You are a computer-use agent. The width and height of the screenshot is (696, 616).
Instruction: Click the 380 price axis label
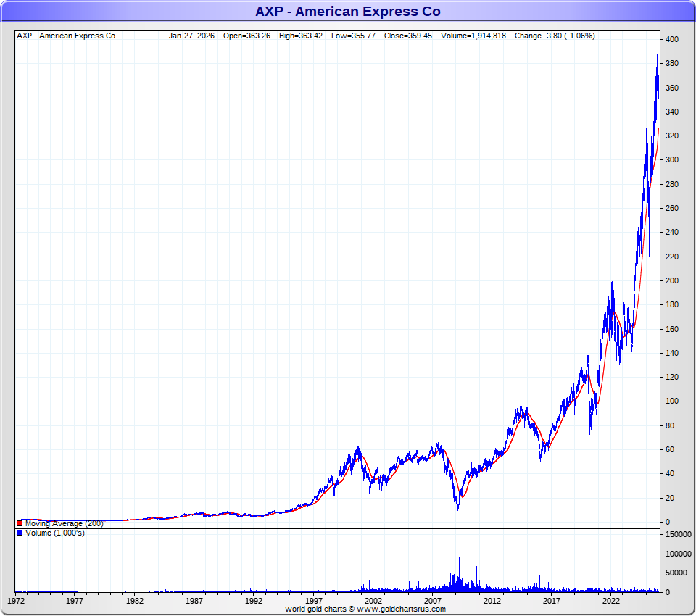(672, 64)
